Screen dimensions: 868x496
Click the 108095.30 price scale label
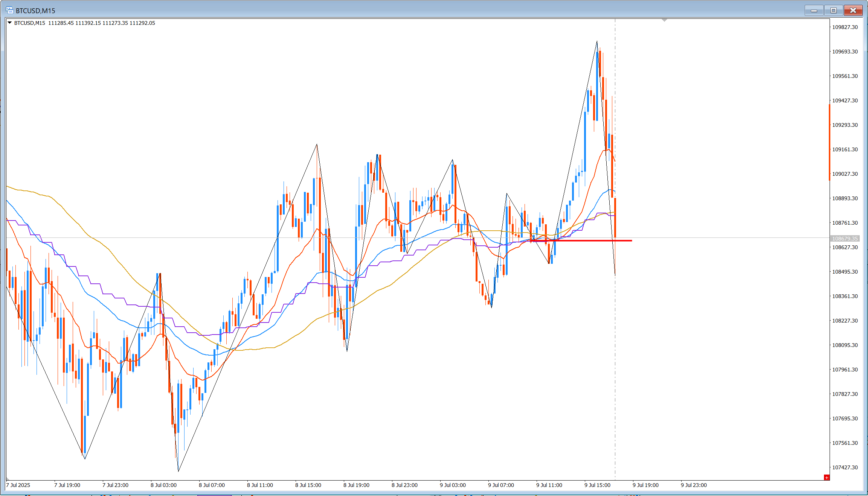click(845, 345)
